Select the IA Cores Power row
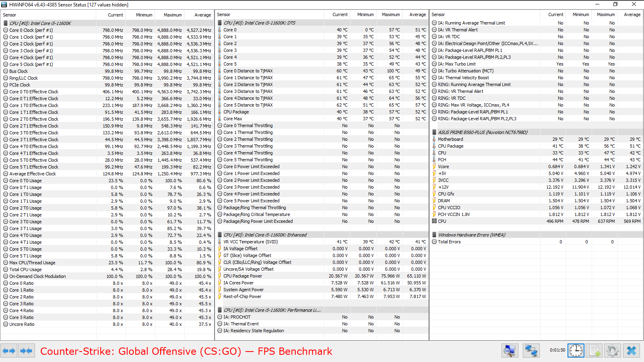Image resolution: width=644 pixels, height=362 pixels. tap(322, 283)
